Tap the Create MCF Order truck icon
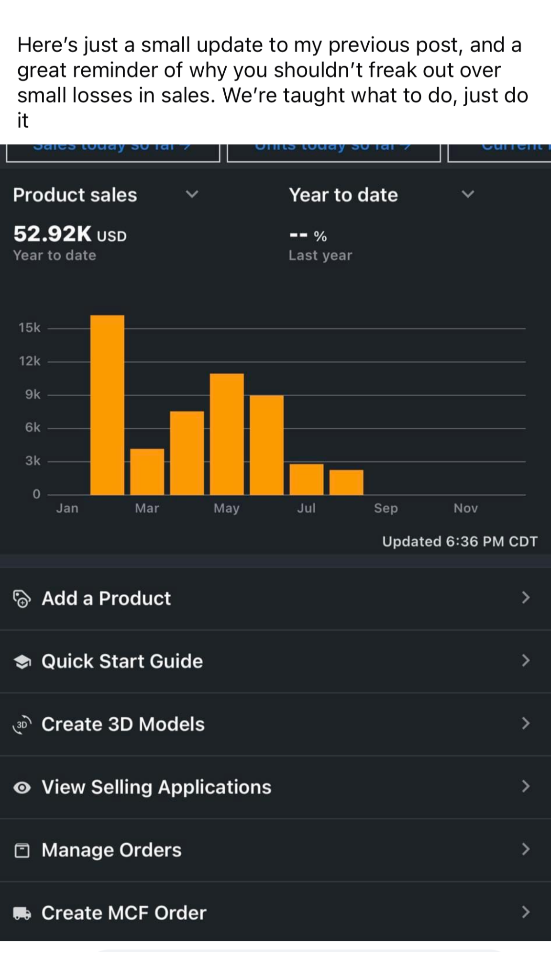 click(22, 913)
